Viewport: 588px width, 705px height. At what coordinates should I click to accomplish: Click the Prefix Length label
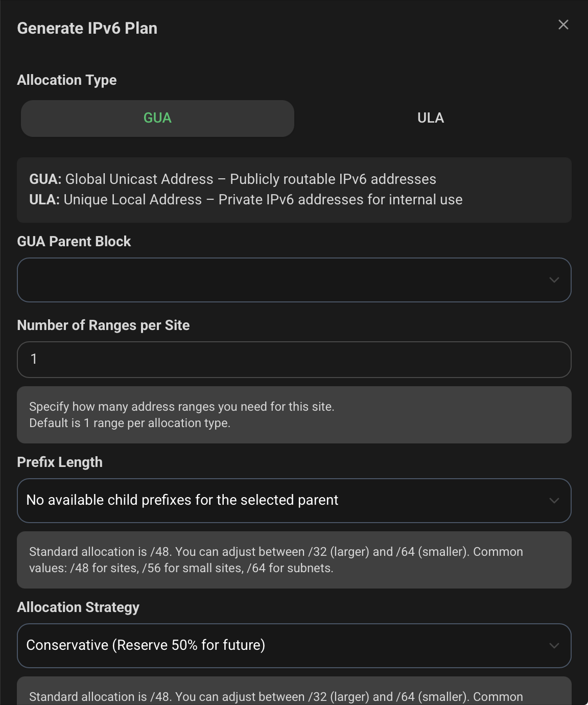[x=60, y=462]
